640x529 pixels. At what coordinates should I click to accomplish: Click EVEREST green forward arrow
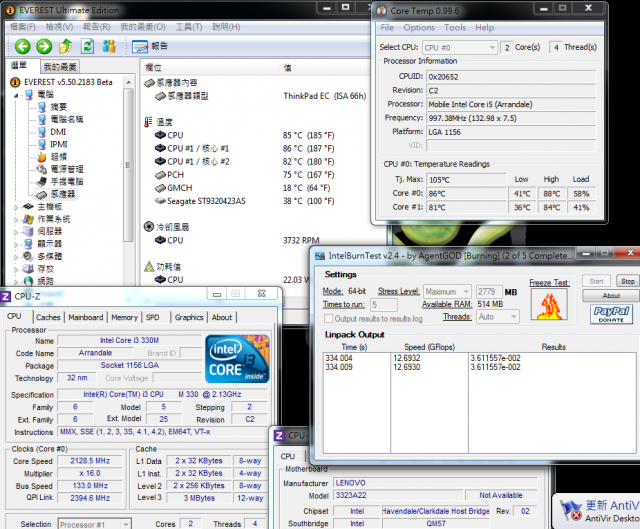point(44,47)
